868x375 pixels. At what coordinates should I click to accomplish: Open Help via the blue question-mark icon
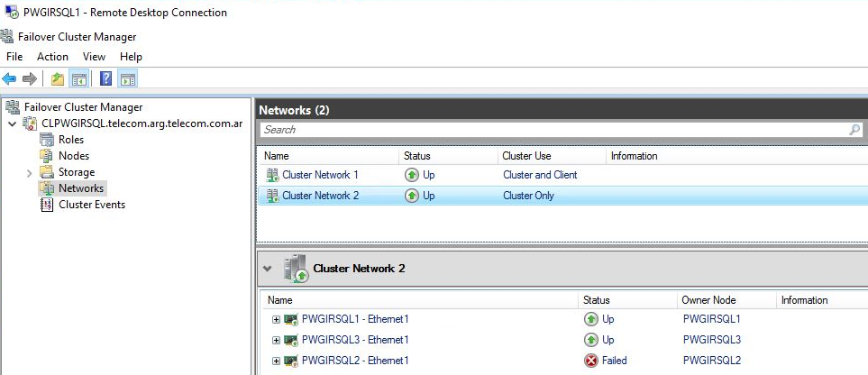coord(105,79)
